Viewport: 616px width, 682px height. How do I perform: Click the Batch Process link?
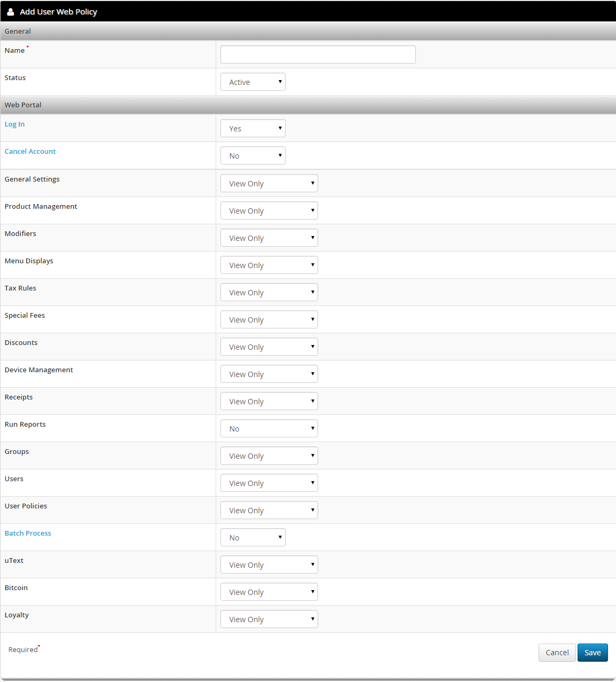28,534
